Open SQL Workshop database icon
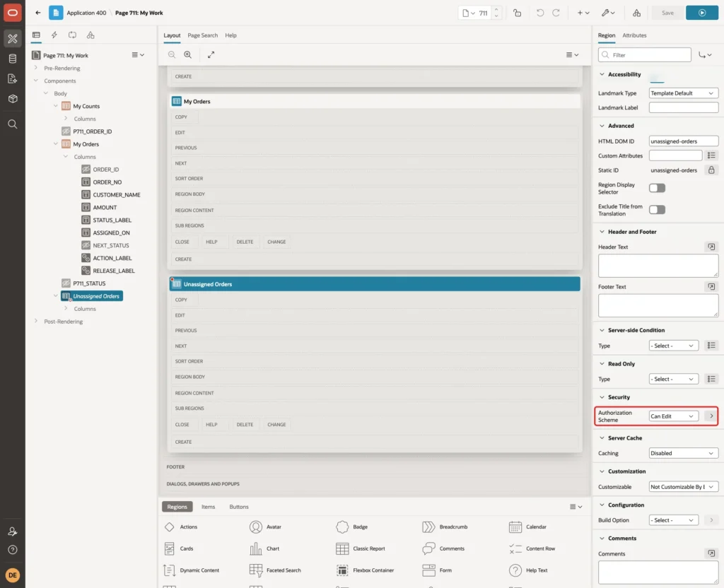The width and height of the screenshot is (724, 588). 13,59
